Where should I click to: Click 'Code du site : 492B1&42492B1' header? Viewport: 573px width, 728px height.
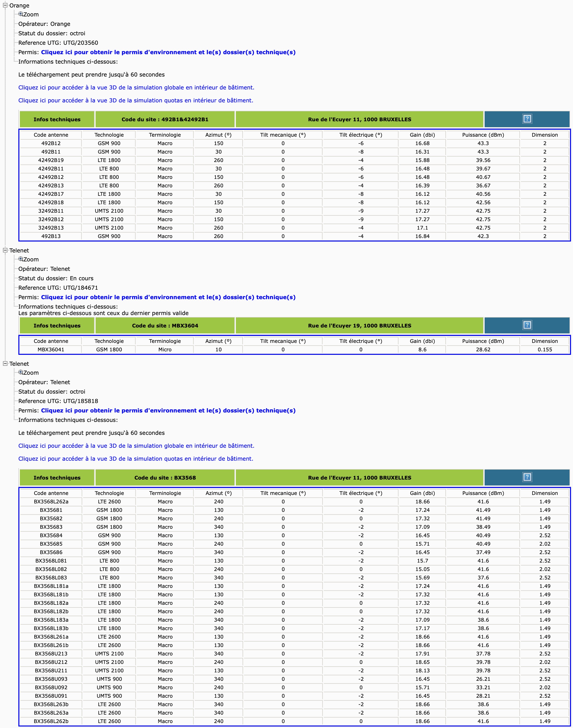coord(165,120)
